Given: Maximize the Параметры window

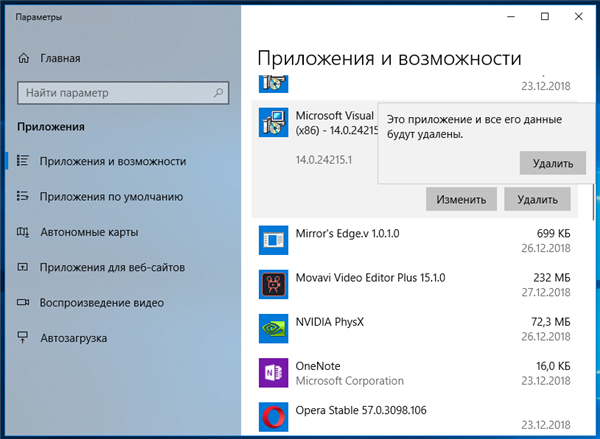Looking at the screenshot, I should click(545, 17).
